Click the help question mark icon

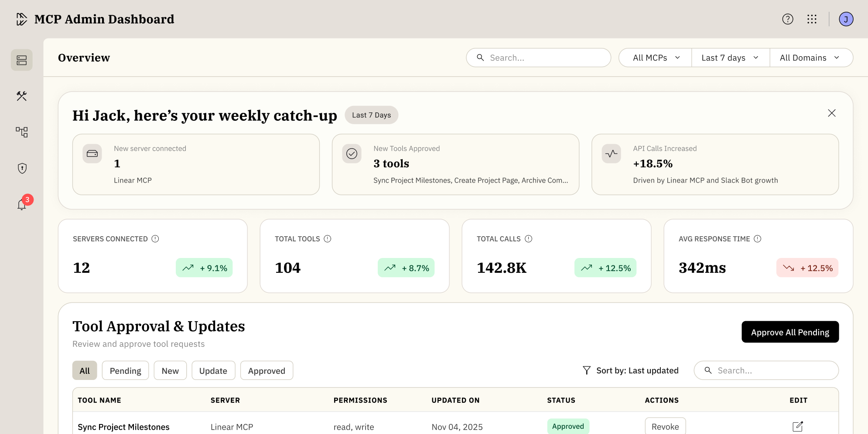[x=787, y=19]
